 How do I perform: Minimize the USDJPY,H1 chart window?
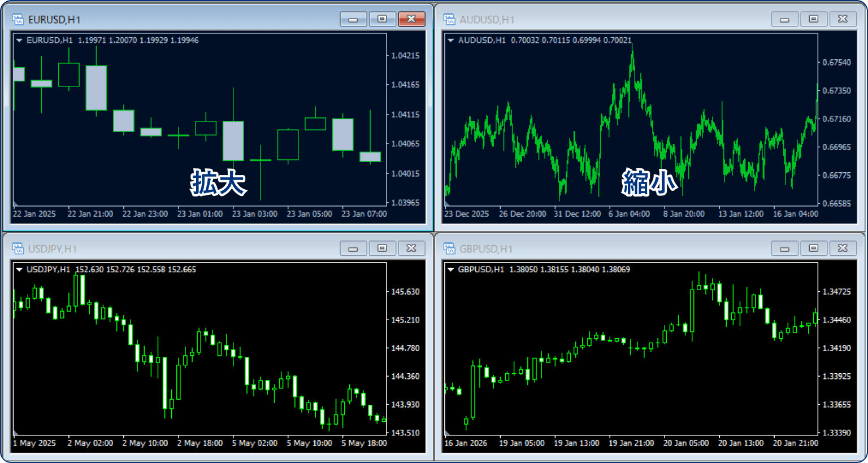[x=353, y=248]
